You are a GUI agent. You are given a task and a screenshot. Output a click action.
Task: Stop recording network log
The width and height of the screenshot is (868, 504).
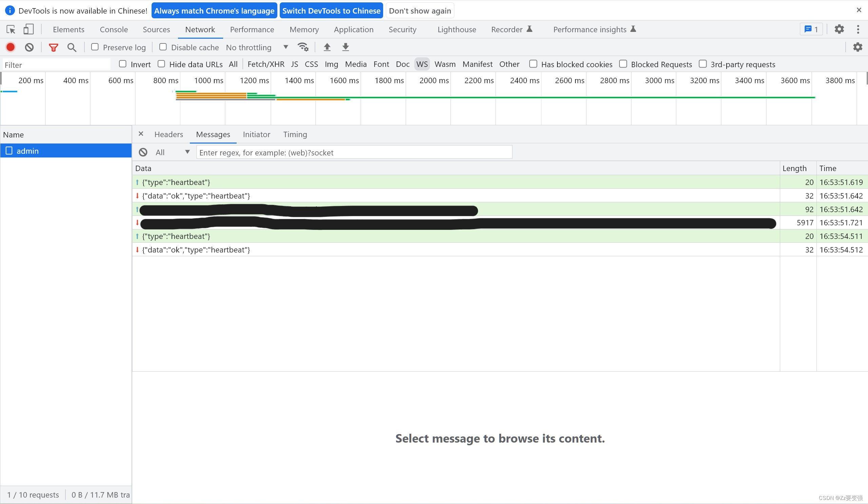point(10,47)
